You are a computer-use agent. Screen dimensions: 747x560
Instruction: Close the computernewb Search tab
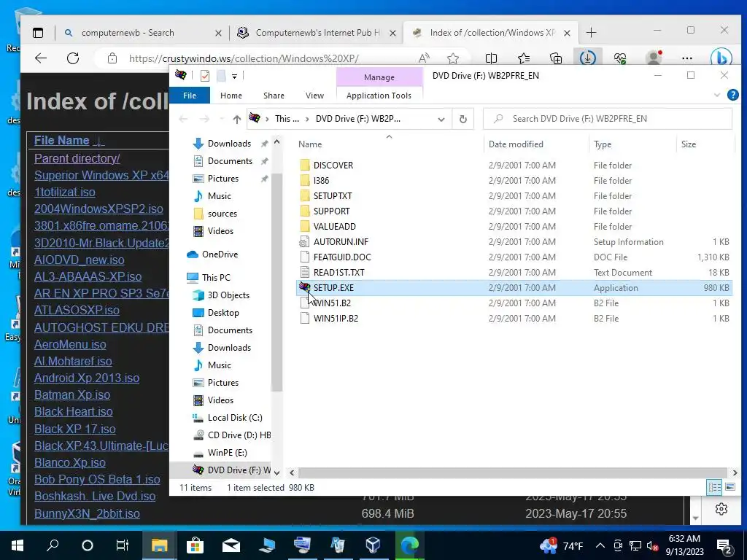218,33
